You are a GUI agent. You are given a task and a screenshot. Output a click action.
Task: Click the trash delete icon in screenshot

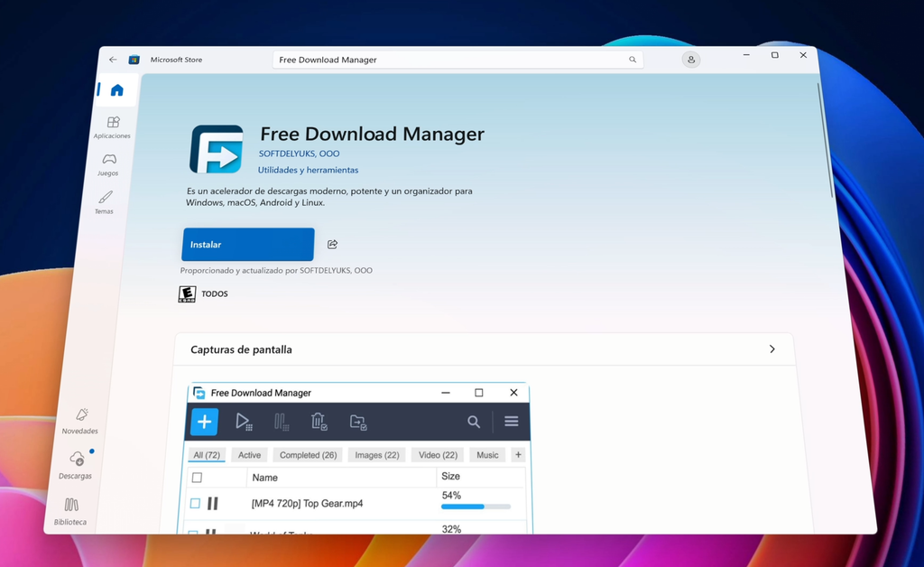click(x=319, y=422)
